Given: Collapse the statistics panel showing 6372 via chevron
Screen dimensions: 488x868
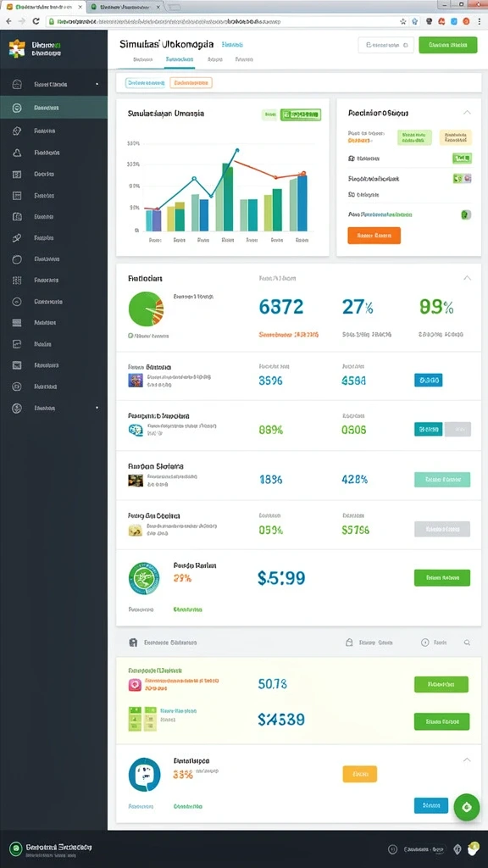Looking at the screenshot, I should 467,278.
